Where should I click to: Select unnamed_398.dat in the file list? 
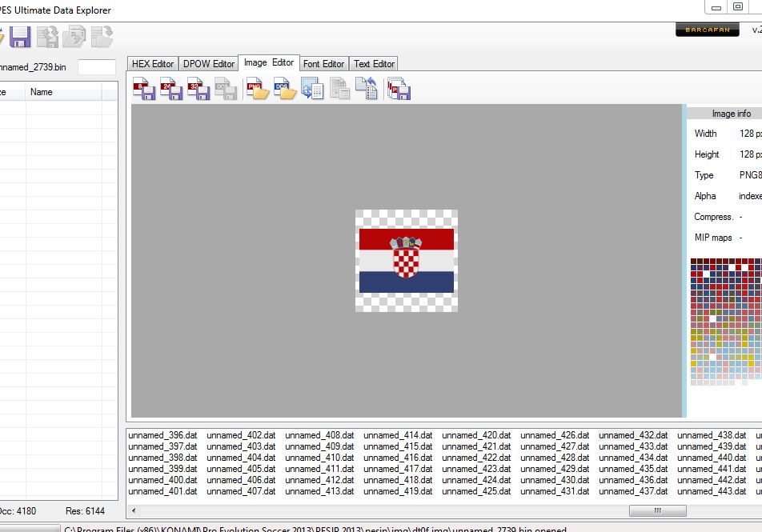click(162, 458)
